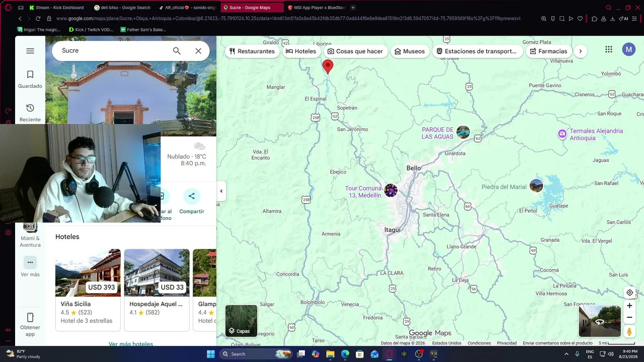
Task: Filter map by Restaurantes
Action: 252,51
